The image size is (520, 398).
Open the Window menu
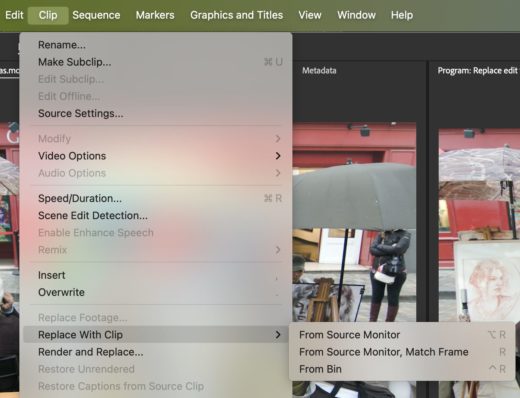pyautogui.click(x=356, y=15)
